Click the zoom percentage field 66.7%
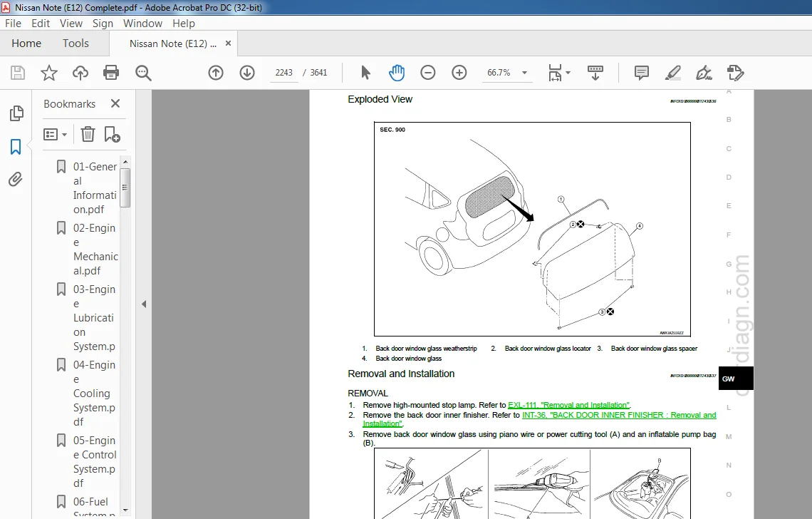The height and width of the screenshot is (519, 812). point(499,73)
